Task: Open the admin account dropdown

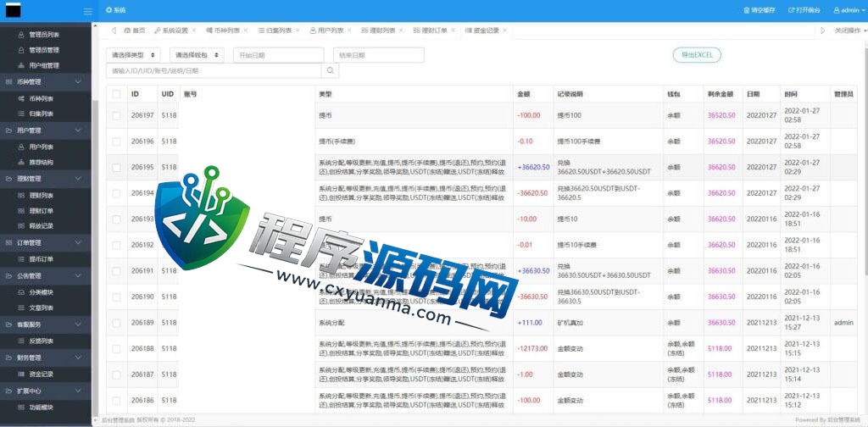Action: tap(849, 10)
